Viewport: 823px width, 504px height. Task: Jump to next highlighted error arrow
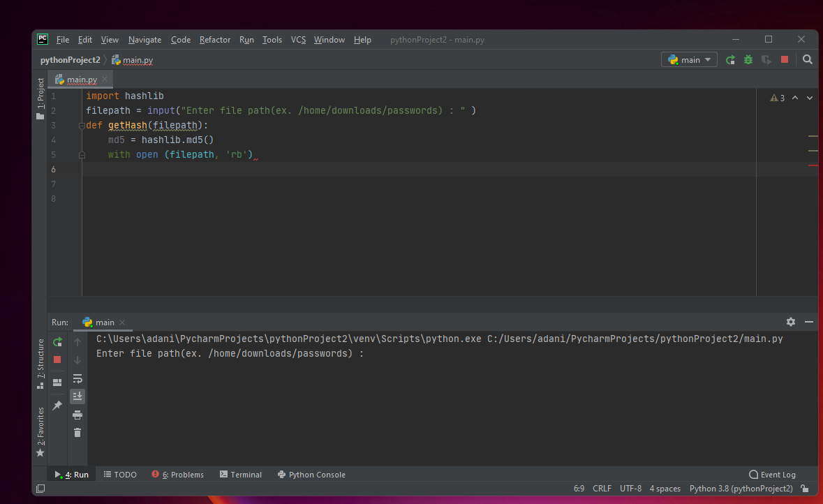(x=809, y=98)
